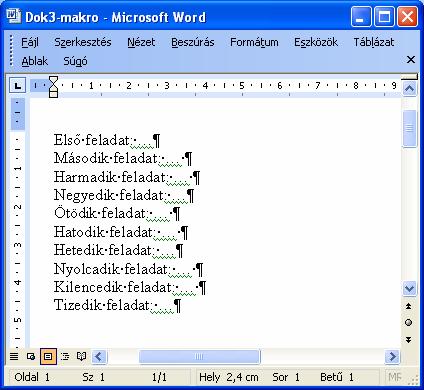Click the Previous Page double-arrow button
Screen dimensions: 424x390
409,306
